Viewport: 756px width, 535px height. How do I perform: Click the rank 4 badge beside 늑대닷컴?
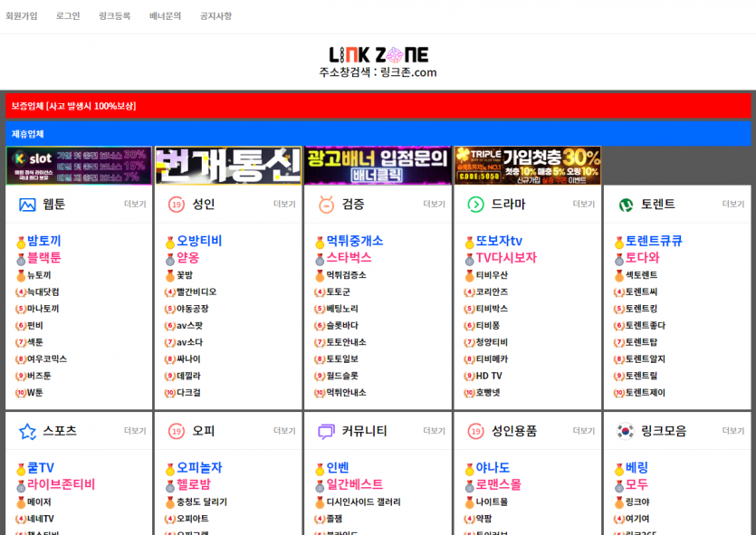pyautogui.click(x=21, y=292)
